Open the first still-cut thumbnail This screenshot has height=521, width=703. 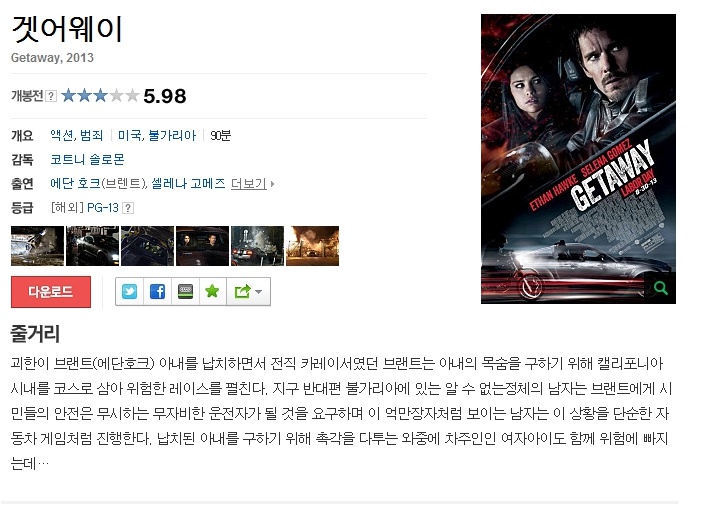[38, 246]
